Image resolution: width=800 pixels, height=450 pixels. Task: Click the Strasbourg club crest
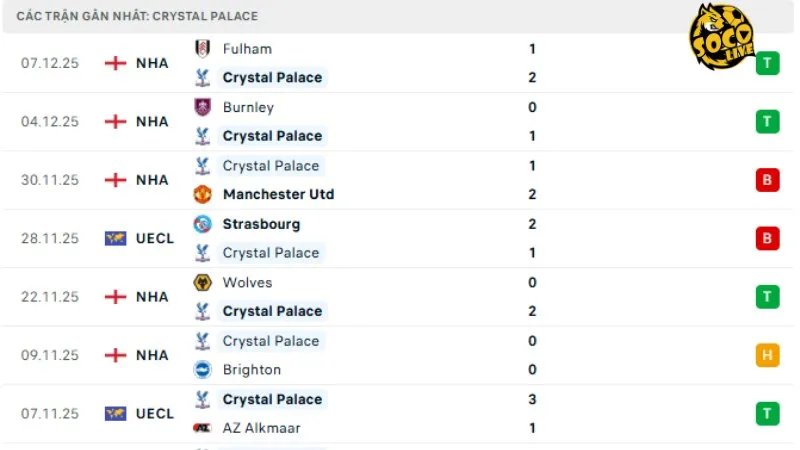[x=202, y=224]
